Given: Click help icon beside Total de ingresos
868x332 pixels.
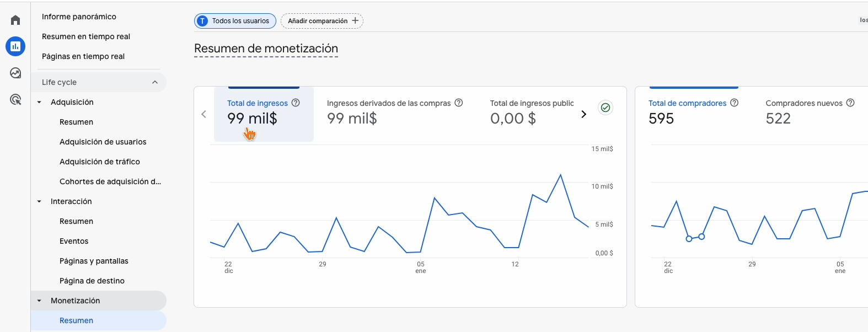Looking at the screenshot, I should 296,103.
